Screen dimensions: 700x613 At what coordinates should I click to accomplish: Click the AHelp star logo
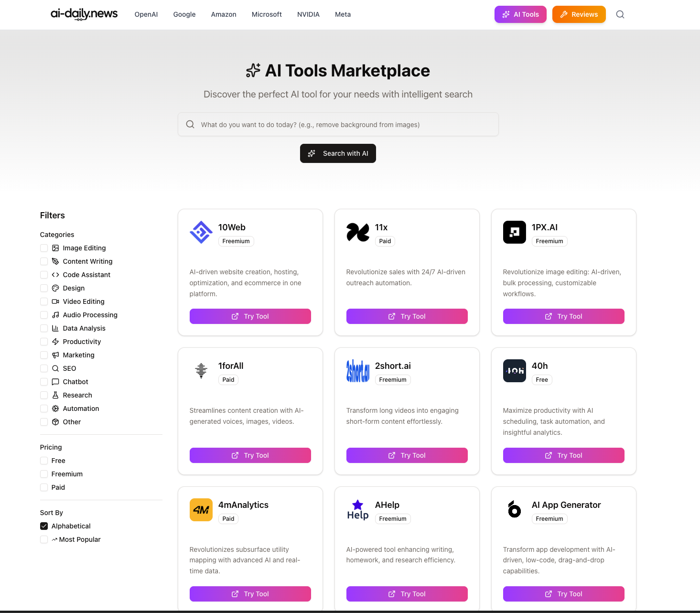tap(357, 510)
